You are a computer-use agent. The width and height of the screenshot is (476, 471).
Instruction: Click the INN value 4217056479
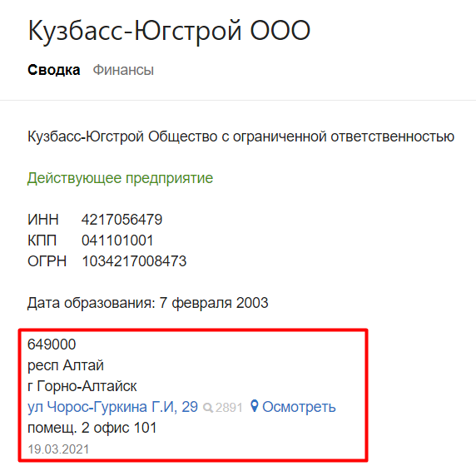point(122,220)
